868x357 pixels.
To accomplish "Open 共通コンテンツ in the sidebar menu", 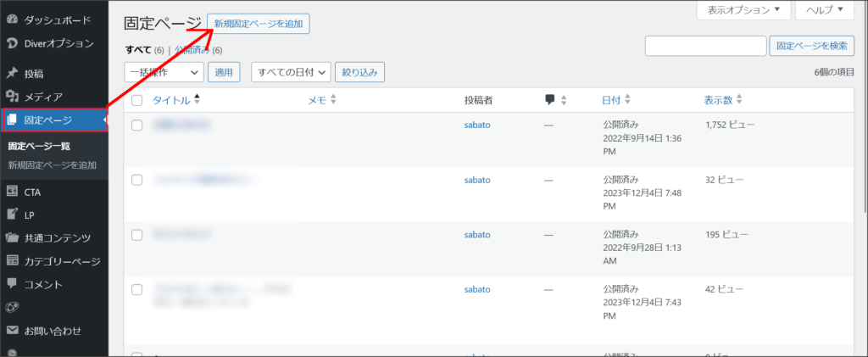I will click(58, 238).
